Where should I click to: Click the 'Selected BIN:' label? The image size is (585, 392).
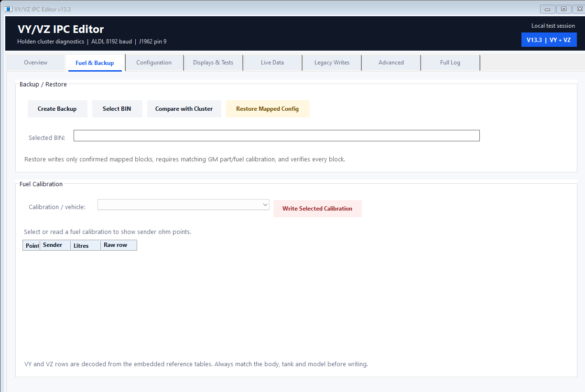point(47,138)
